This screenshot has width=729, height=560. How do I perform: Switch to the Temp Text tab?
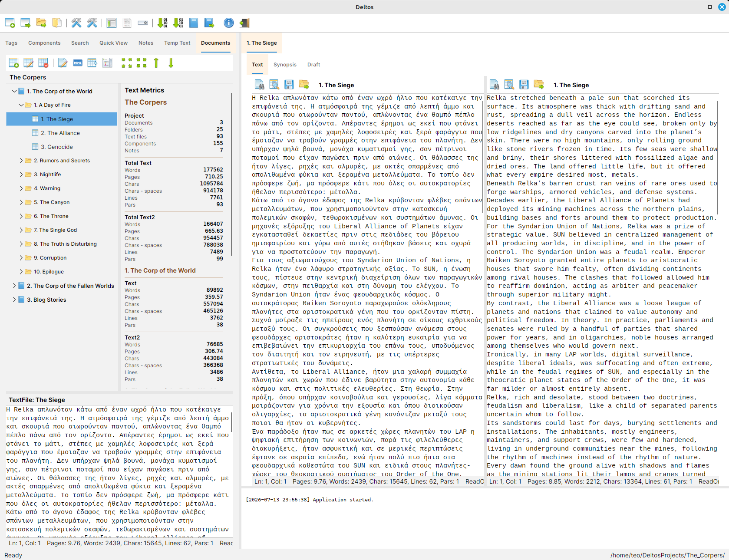177,43
